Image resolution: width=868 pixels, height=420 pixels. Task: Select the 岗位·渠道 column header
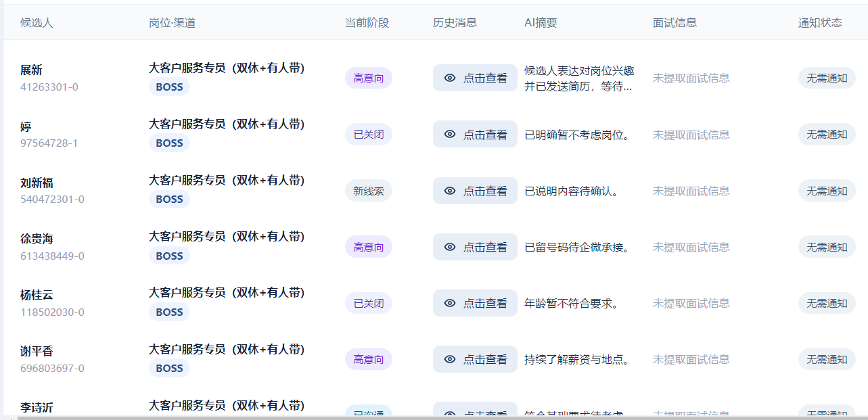pyautogui.click(x=173, y=22)
